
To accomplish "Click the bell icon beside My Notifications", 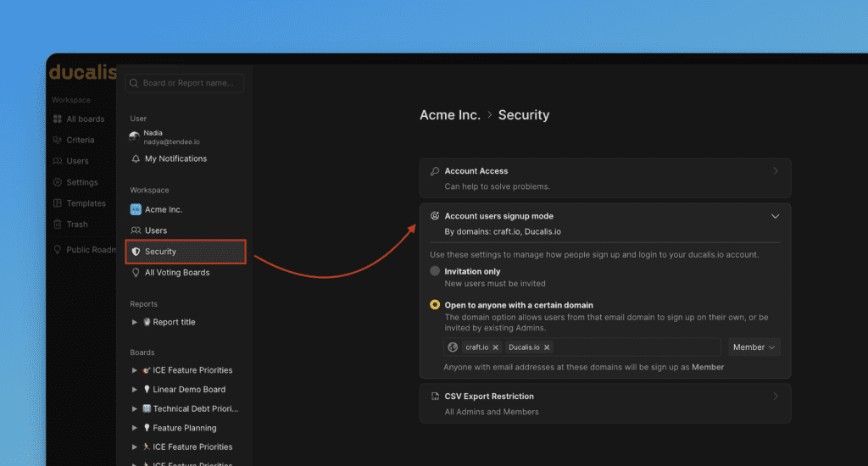I will click(x=136, y=159).
